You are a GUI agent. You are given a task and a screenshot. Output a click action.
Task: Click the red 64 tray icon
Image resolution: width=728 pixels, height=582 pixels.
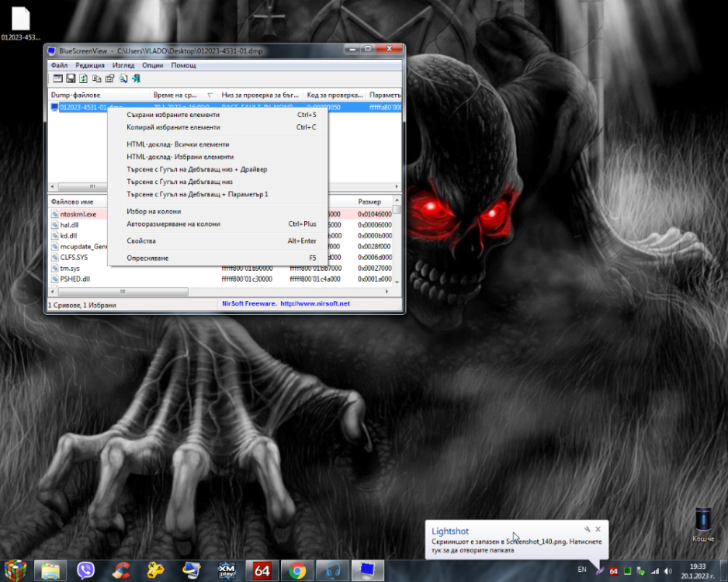tap(613, 571)
